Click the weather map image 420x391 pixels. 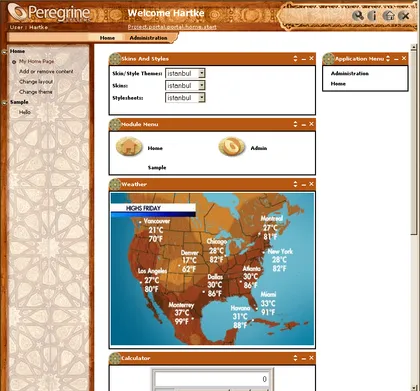pyautogui.click(x=212, y=269)
